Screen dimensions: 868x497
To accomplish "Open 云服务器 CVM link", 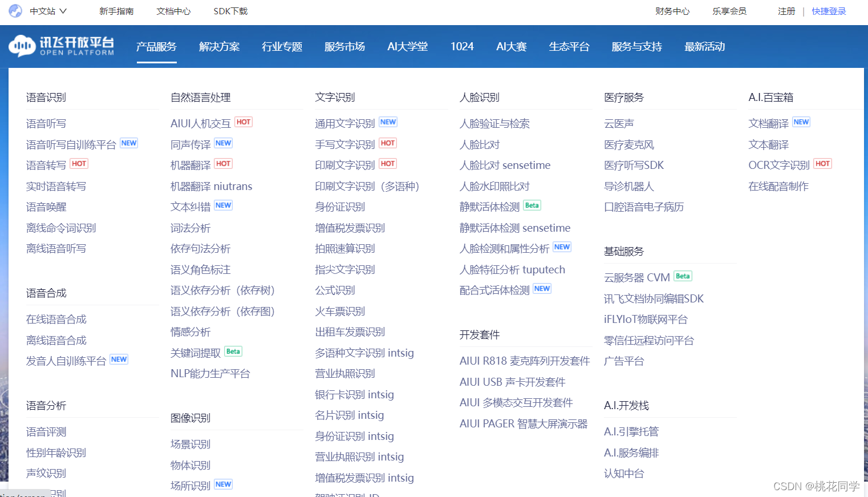I will coord(637,278).
